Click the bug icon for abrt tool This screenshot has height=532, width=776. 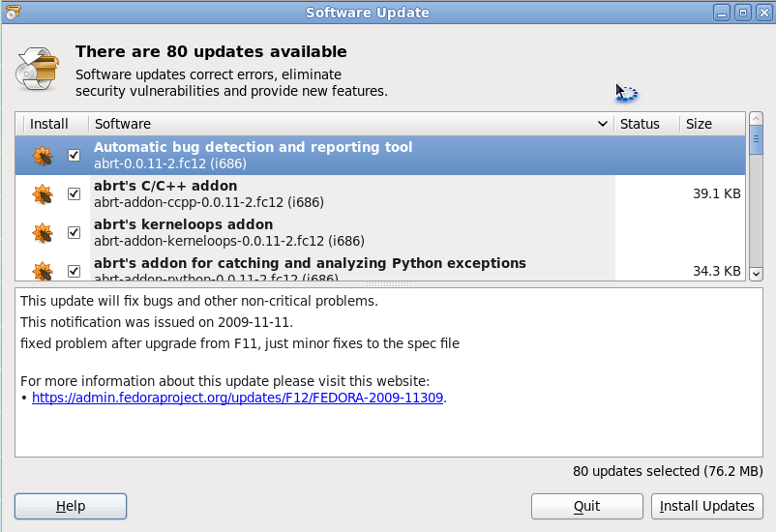click(x=43, y=156)
